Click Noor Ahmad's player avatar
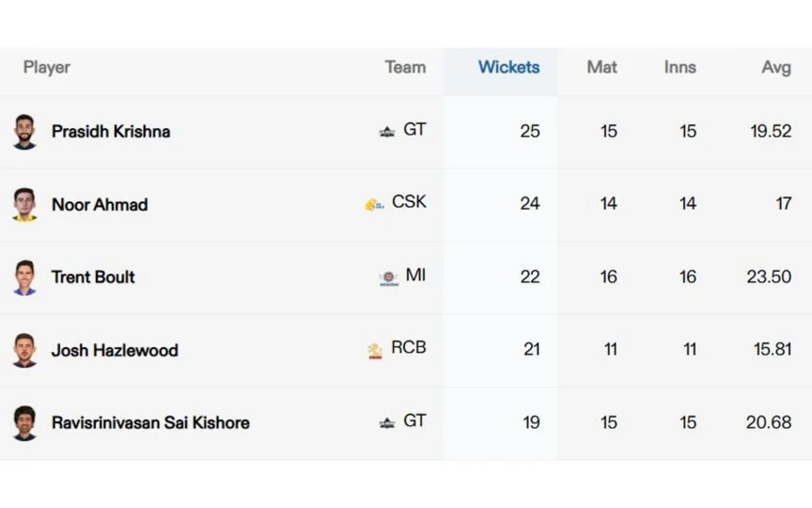 pyautogui.click(x=24, y=204)
